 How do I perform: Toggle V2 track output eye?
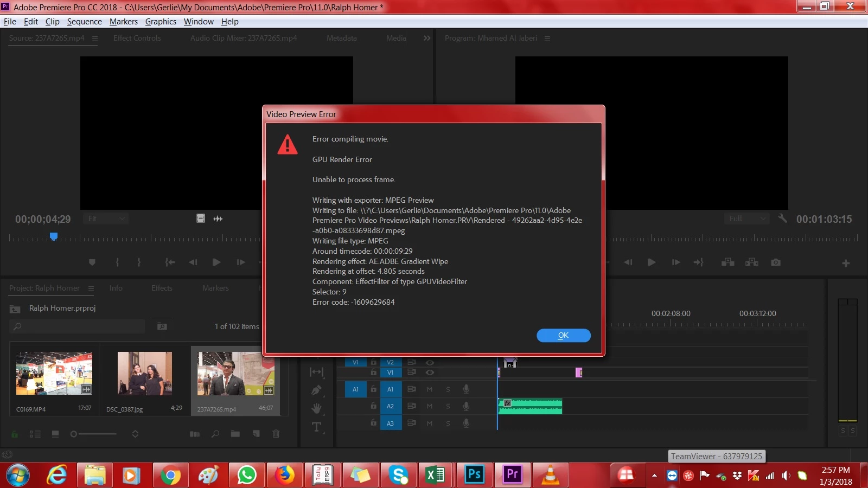pyautogui.click(x=430, y=362)
